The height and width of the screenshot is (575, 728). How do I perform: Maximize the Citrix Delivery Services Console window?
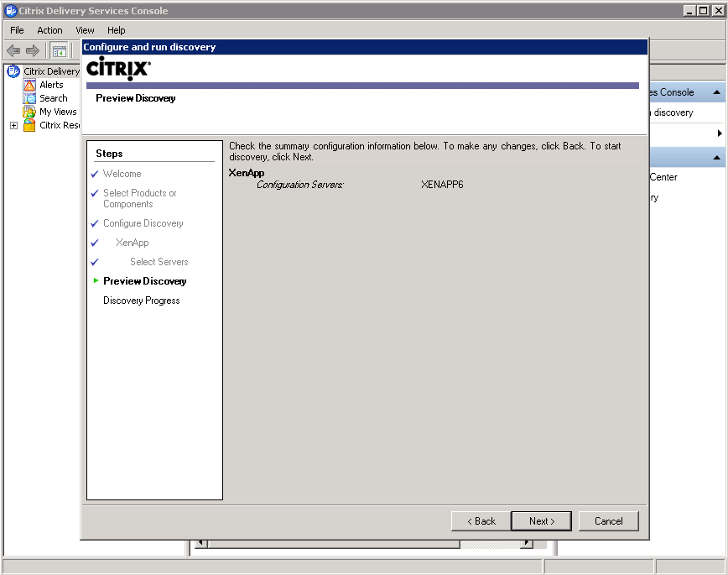click(x=704, y=11)
